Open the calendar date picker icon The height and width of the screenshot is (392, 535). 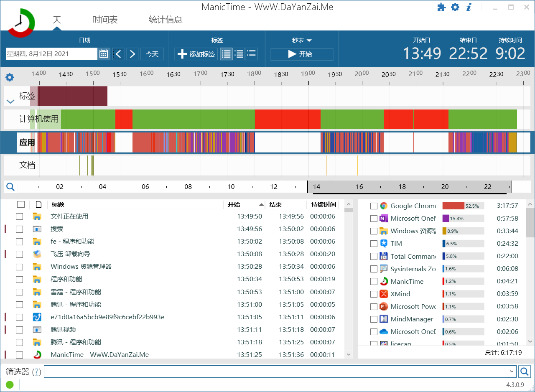coord(104,53)
